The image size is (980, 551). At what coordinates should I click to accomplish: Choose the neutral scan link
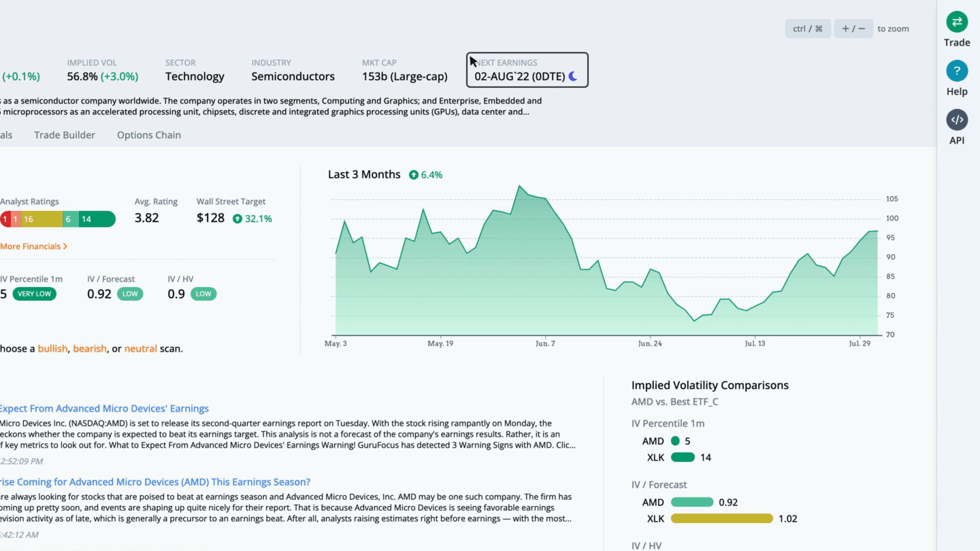click(x=141, y=348)
